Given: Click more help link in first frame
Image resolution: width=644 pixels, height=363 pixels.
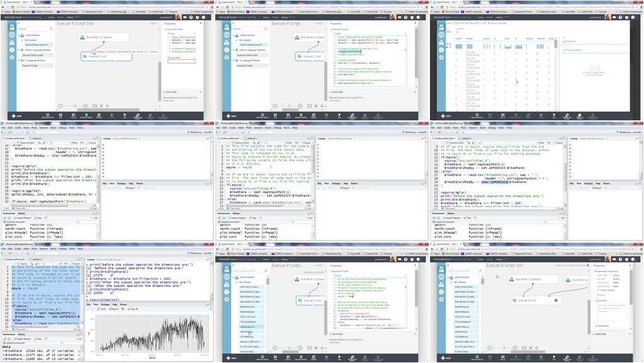Looking at the screenshot, I should tap(168, 100).
